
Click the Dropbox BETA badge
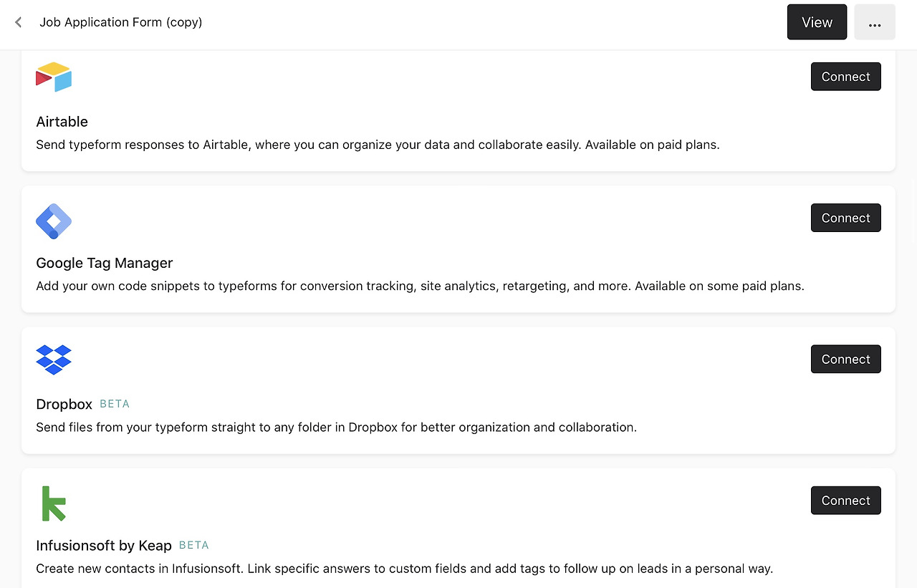pyautogui.click(x=115, y=404)
